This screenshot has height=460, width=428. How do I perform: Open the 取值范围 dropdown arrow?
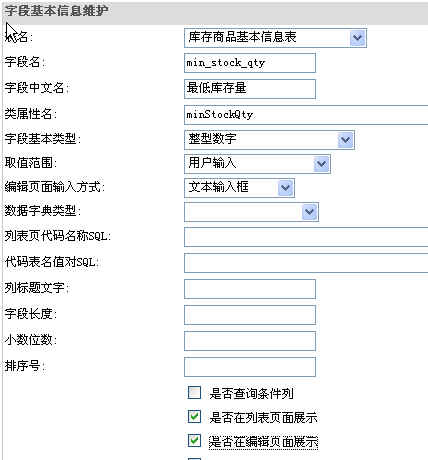(x=321, y=164)
